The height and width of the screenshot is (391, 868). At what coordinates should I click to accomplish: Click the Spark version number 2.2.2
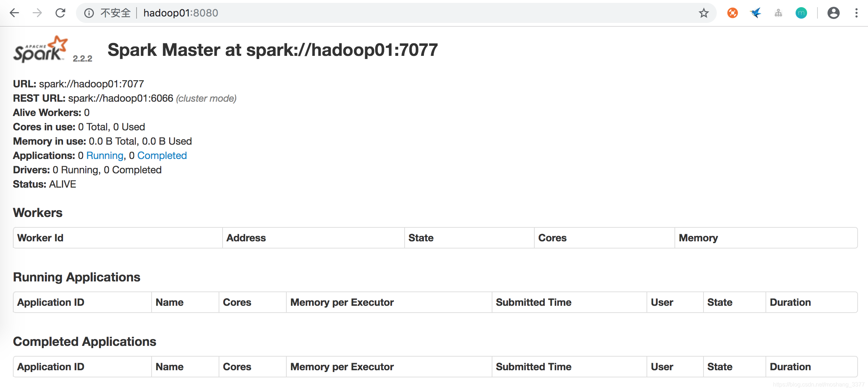pyautogui.click(x=82, y=58)
